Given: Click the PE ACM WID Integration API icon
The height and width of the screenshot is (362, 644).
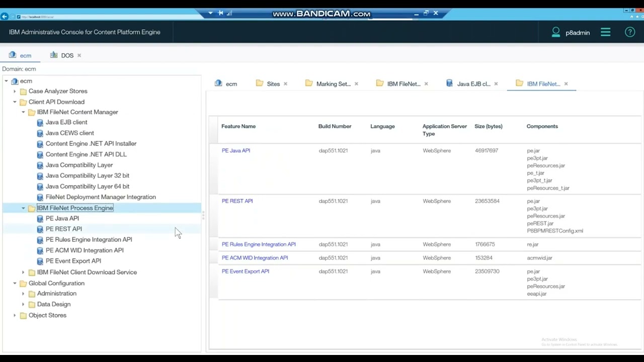Looking at the screenshot, I should coord(40,250).
